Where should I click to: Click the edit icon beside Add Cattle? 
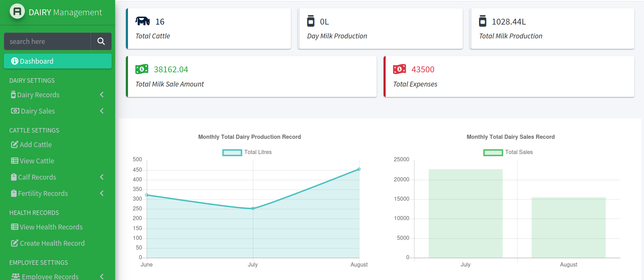coord(15,145)
